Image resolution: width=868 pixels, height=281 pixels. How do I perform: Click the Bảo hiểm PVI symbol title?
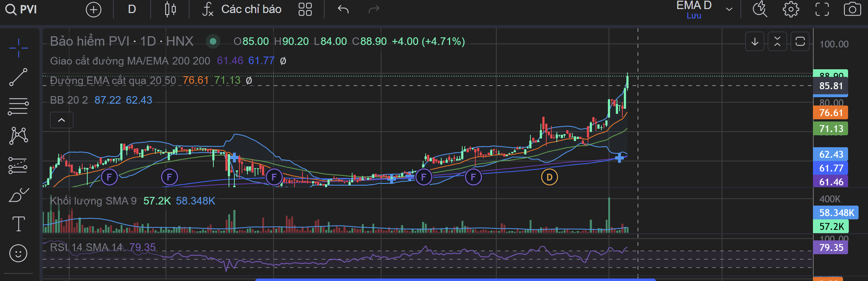122,41
